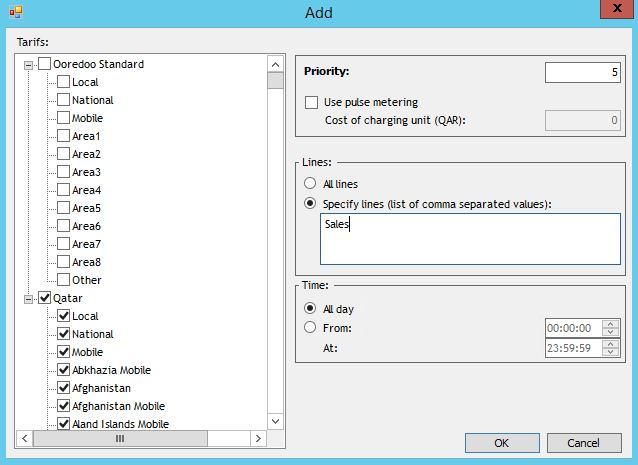Uncheck the Abkhazia Mobile checkbox
Viewport: 638px width, 465px height.
[64, 370]
